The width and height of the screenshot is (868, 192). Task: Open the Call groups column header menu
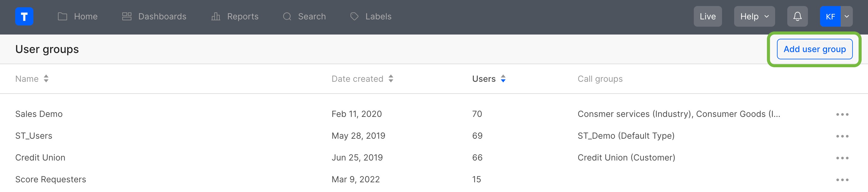(x=600, y=79)
